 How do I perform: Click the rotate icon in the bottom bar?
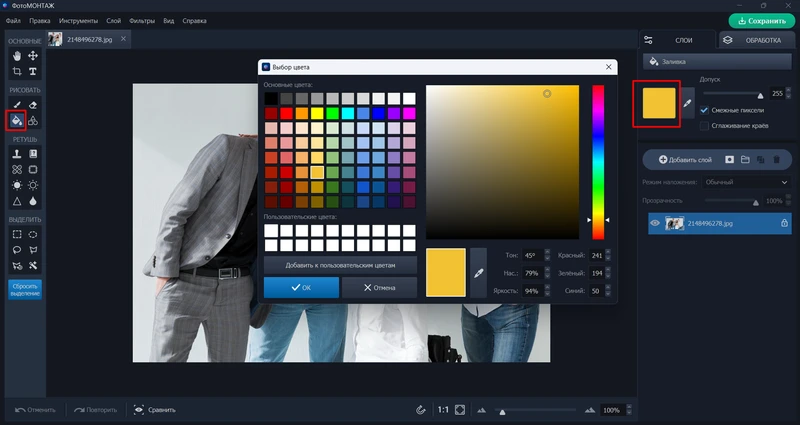tap(421, 410)
